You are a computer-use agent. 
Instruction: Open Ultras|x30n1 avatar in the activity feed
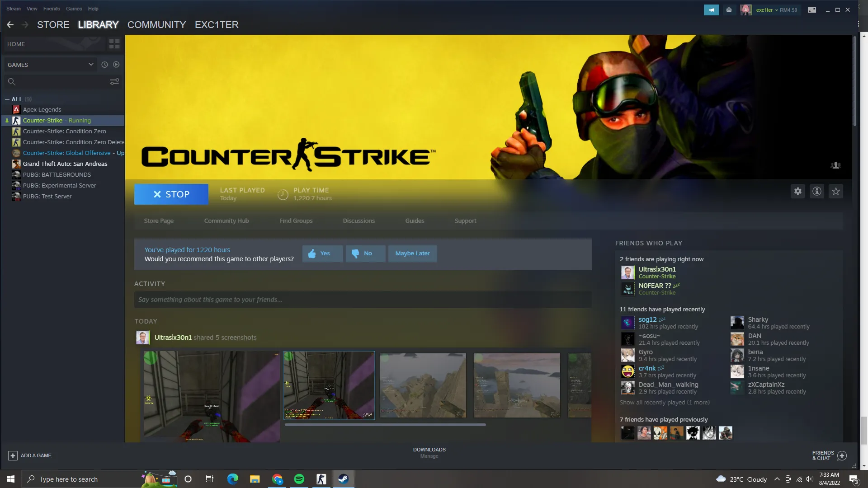coord(143,338)
